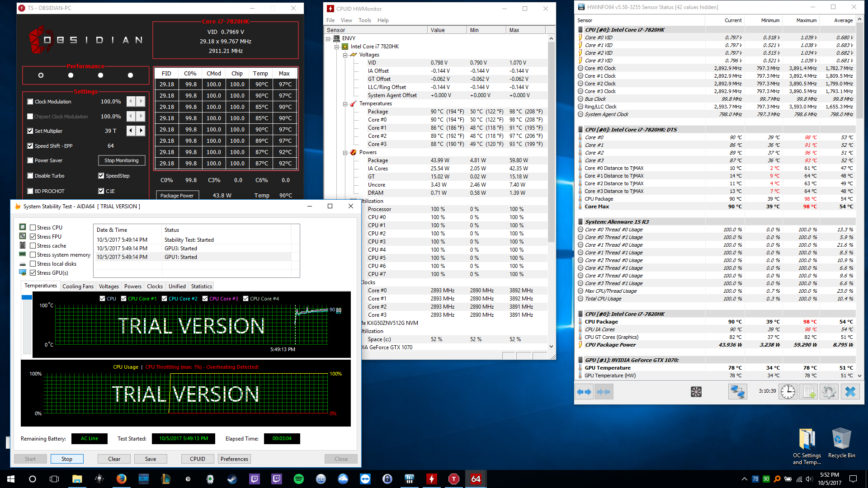Open TeamViewer from the taskbar

pyautogui.click(x=365, y=479)
